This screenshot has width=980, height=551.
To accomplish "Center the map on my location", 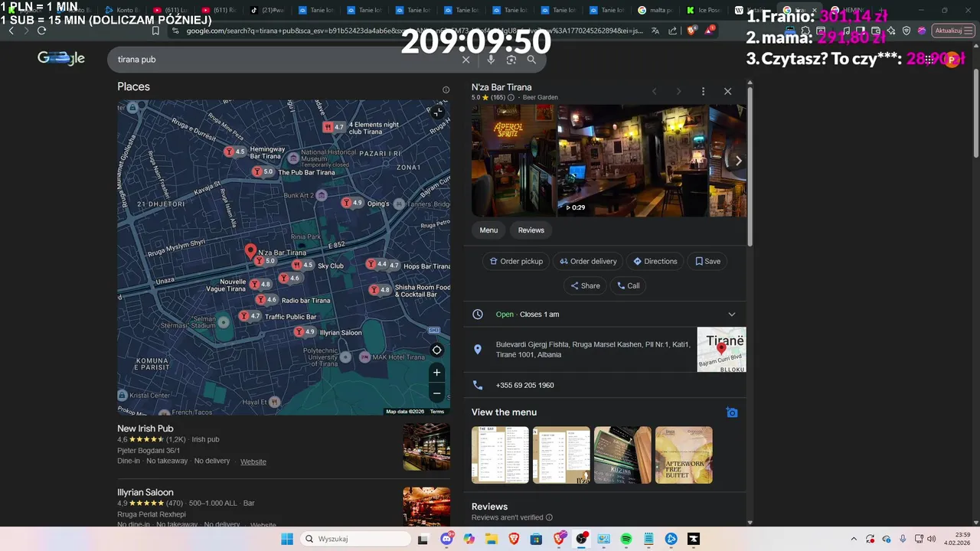I will 436,350.
